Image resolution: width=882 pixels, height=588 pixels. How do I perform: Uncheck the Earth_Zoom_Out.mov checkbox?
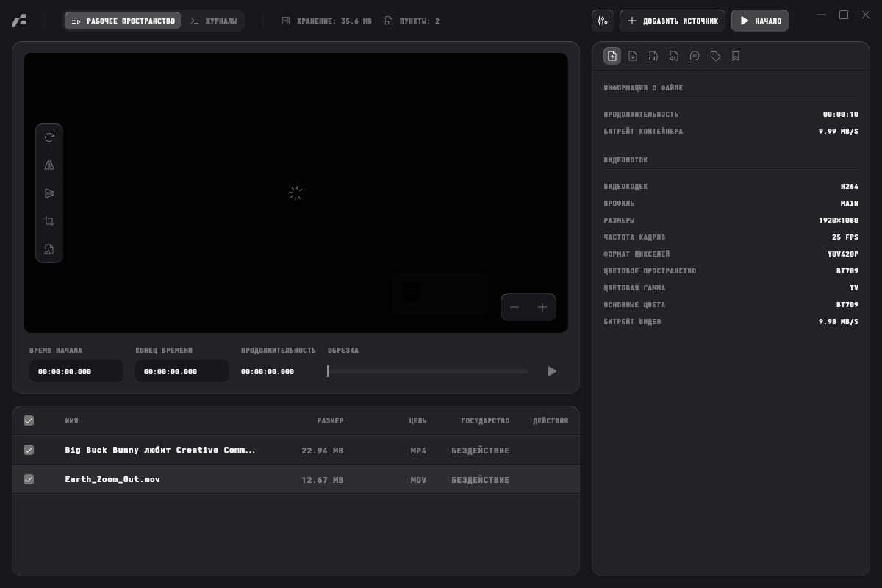tap(29, 479)
